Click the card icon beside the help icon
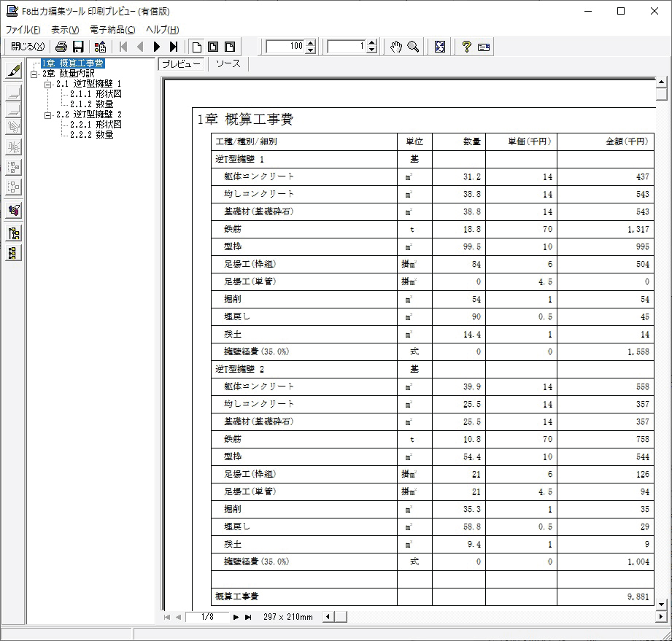 pos(484,47)
